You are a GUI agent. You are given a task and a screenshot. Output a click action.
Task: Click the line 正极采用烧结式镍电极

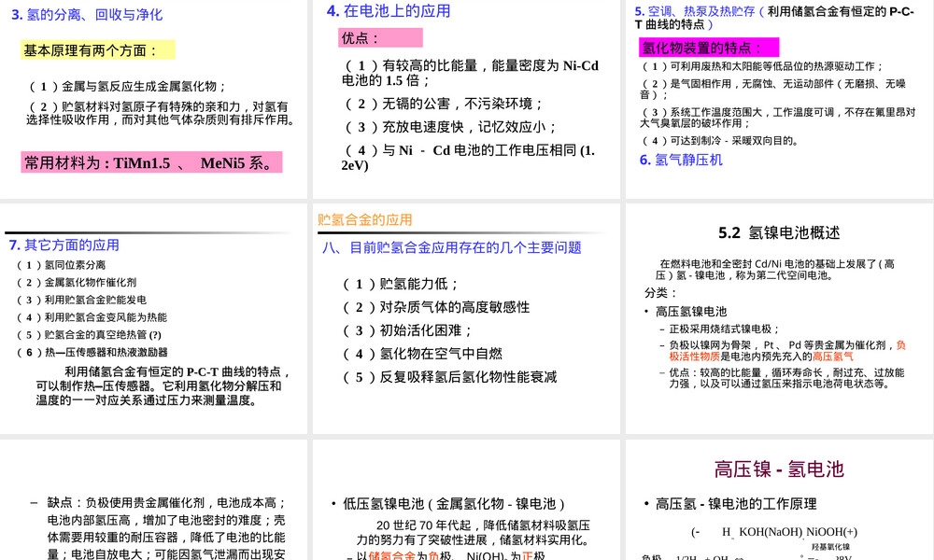[x=725, y=329]
